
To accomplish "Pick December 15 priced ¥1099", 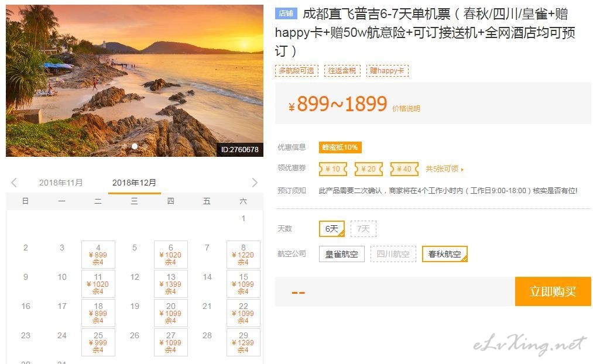I will [x=243, y=283].
